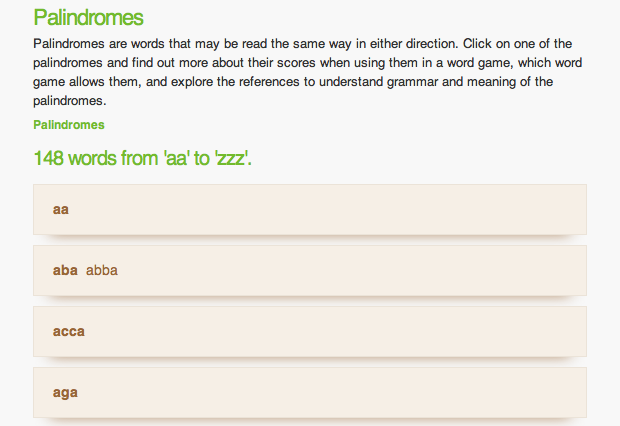Open the 'aa' palindrome word link
The height and width of the screenshot is (426, 620).
click(x=61, y=209)
